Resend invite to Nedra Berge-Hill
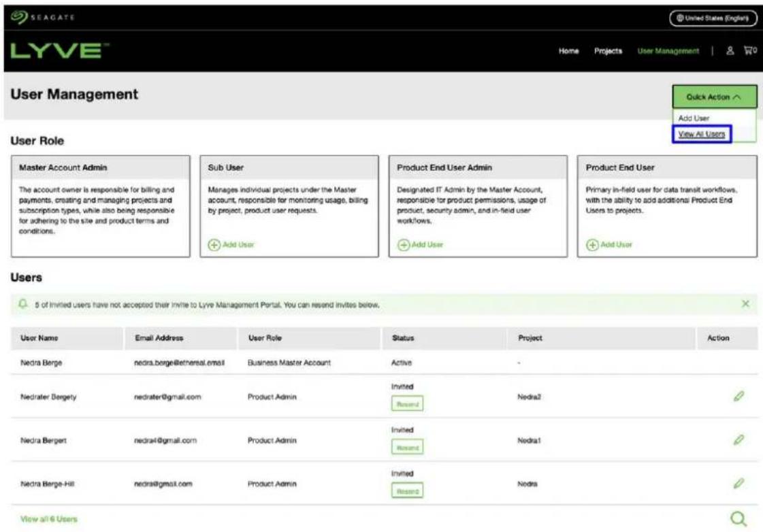This screenshot has height=532, width=763. point(407,491)
